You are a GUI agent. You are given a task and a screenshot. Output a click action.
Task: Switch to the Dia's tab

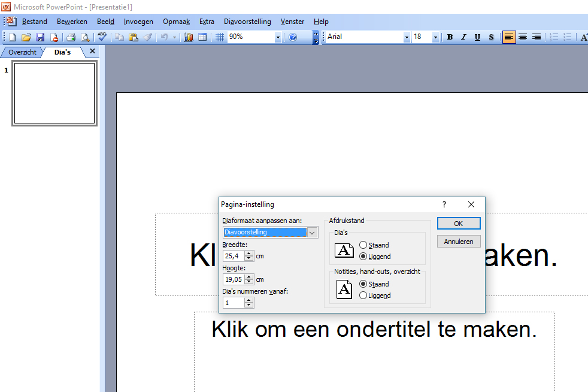62,52
